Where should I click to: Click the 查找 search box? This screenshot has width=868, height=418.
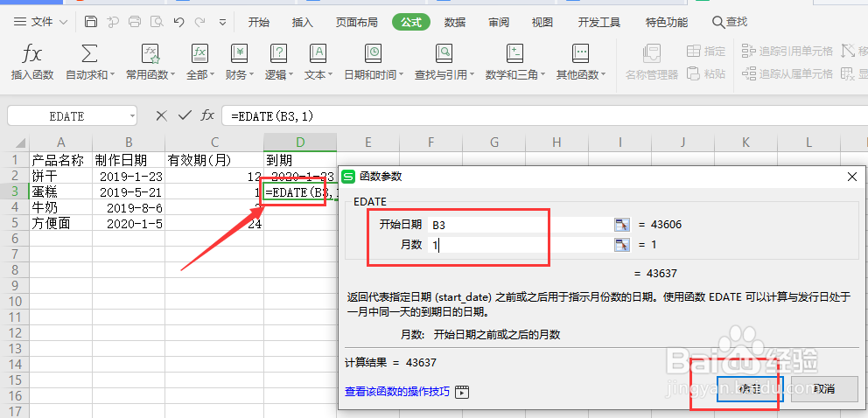pos(730,22)
